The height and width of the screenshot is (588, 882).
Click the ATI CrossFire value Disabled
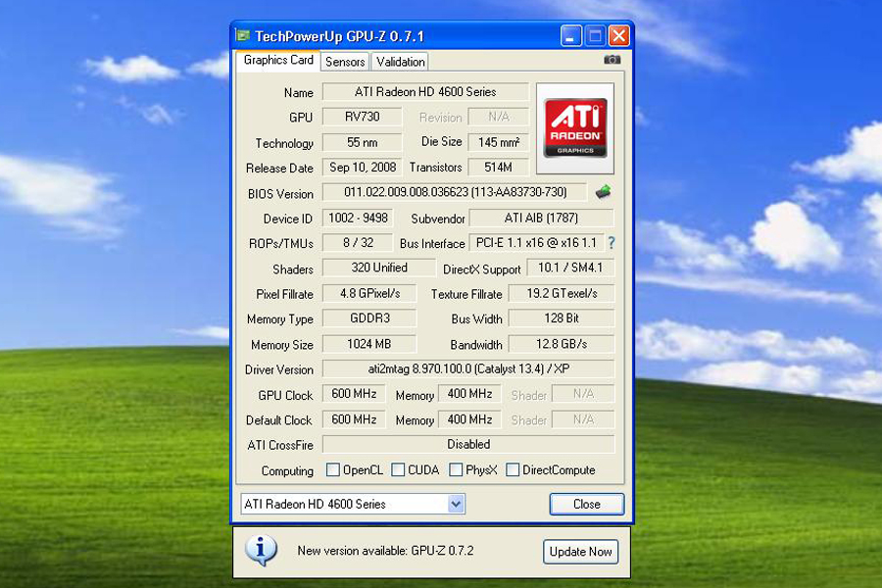pos(468,444)
